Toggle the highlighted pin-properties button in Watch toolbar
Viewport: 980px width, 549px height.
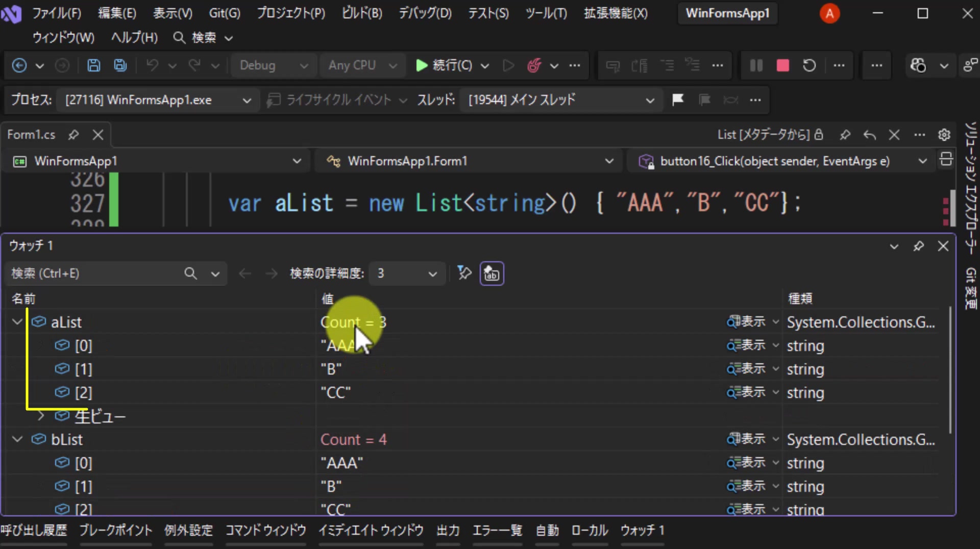click(x=492, y=273)
